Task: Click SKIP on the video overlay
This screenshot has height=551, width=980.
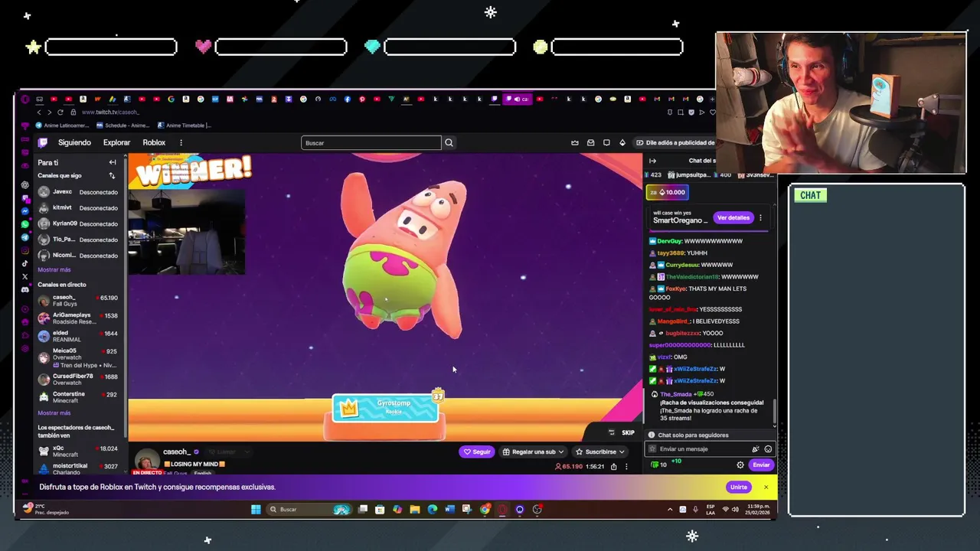Action: (628, 432)
